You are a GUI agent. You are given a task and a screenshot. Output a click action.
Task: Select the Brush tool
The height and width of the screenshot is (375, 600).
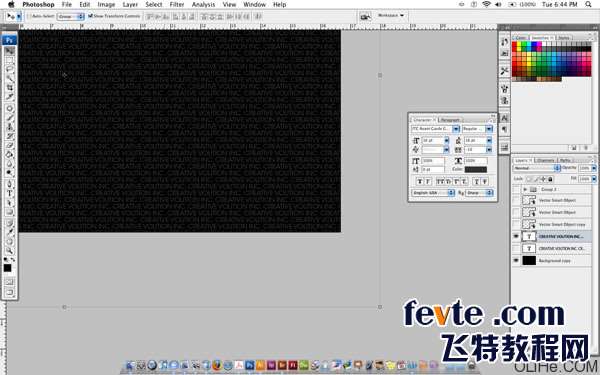[x=10, y=118]
